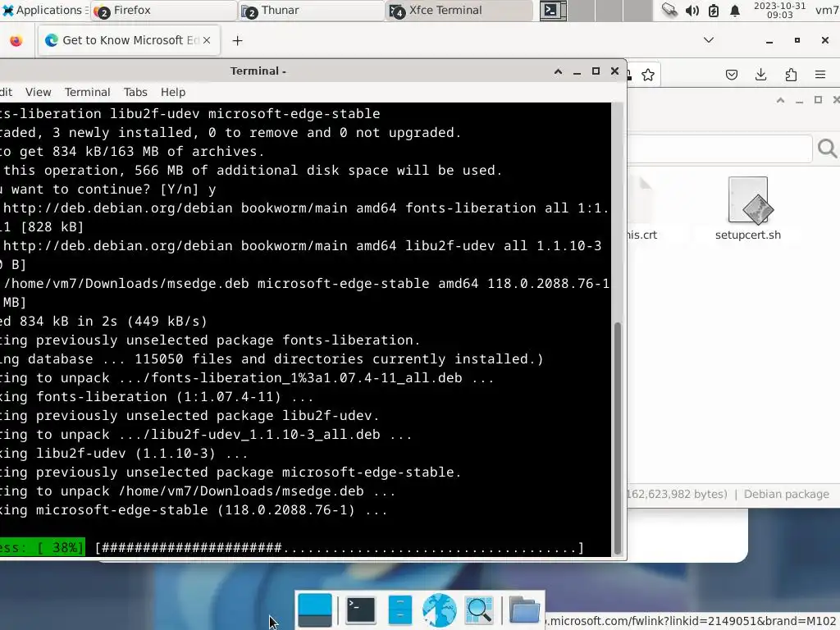The image size is (840, 630).
Task: Open File Manager cabinet icon in dock
Action: point(399,609)
